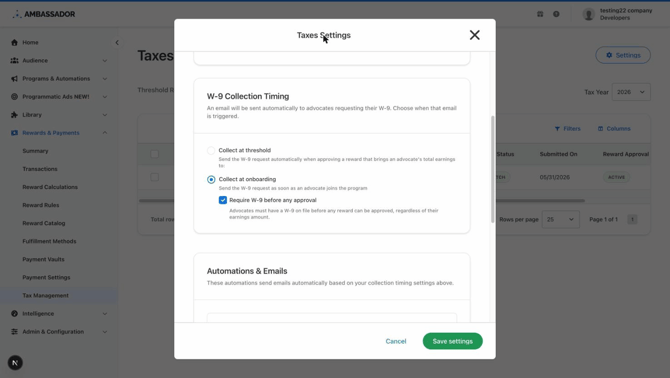670x378 pixels.
Task: Click the dialog's vertical scrollbar
Action: click(493, 169)
